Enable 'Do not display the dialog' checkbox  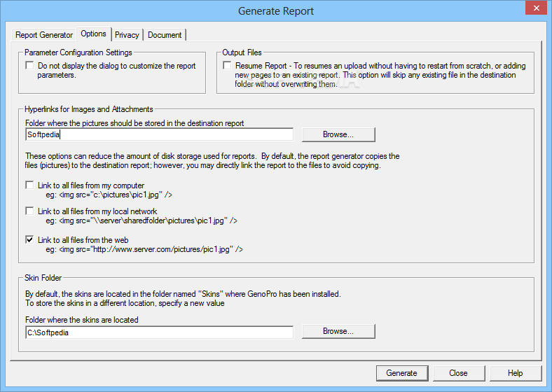(29, 66)
